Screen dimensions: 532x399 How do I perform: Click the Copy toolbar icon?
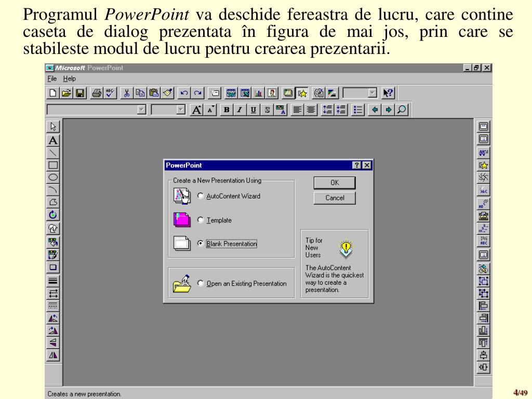click(140, 93)
